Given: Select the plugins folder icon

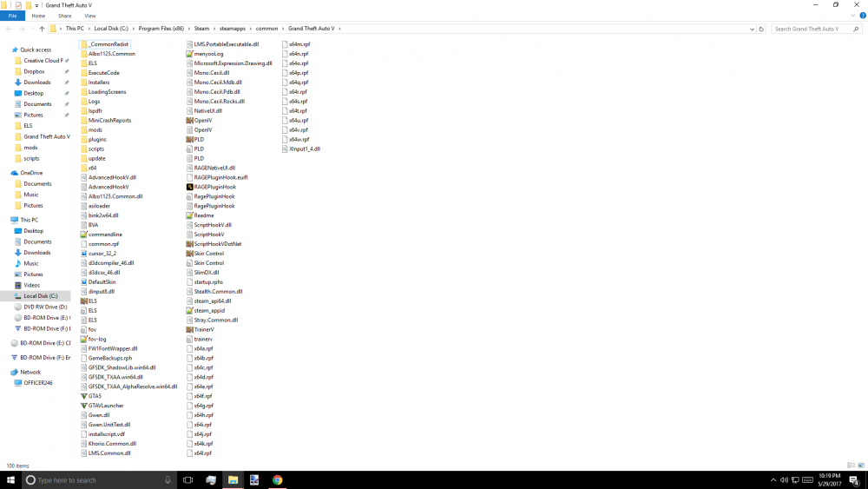Looking at the screenshot, I should [83, 140].
